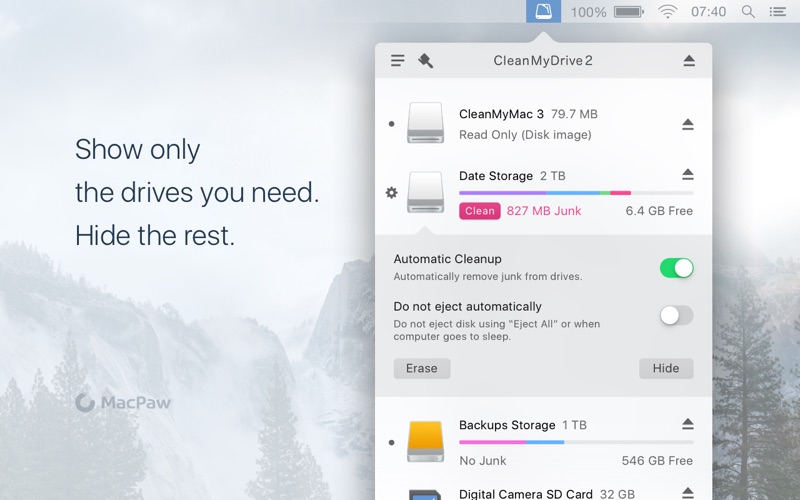Click the gear icon beside Date Storage
800x500 pixels.
pos(391,193)
